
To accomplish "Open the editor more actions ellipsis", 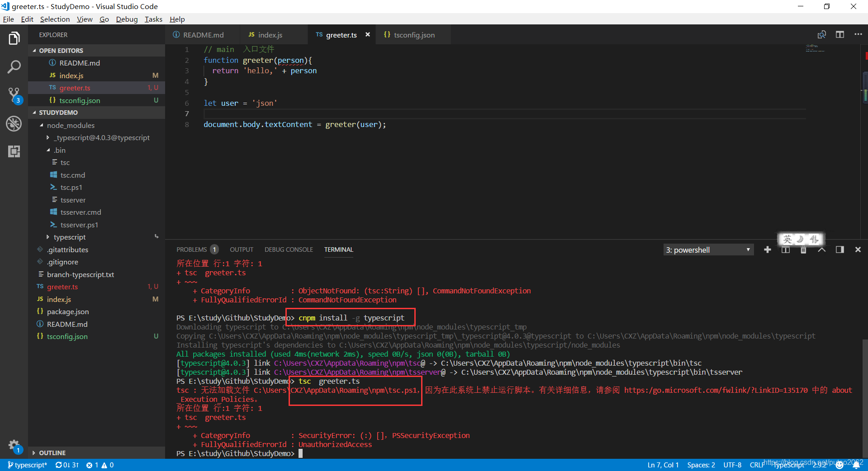I will 858,35.
